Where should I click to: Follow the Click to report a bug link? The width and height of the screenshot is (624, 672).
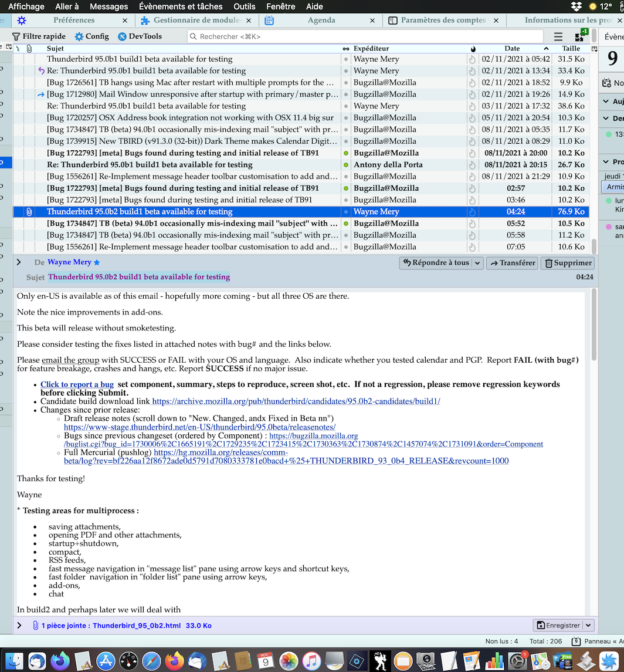click(x=77, y=384)
